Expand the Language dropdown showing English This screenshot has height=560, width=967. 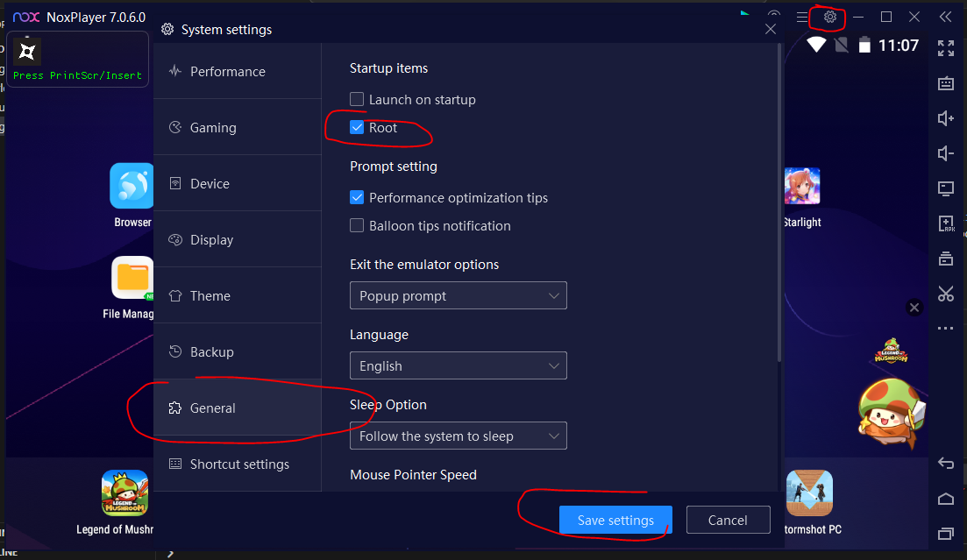tap(458, 366)
